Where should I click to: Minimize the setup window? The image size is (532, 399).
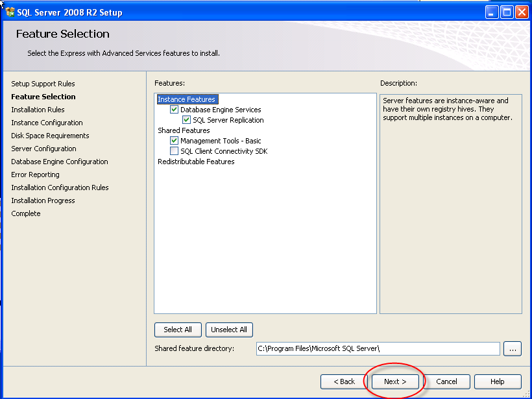coord(492,12)
